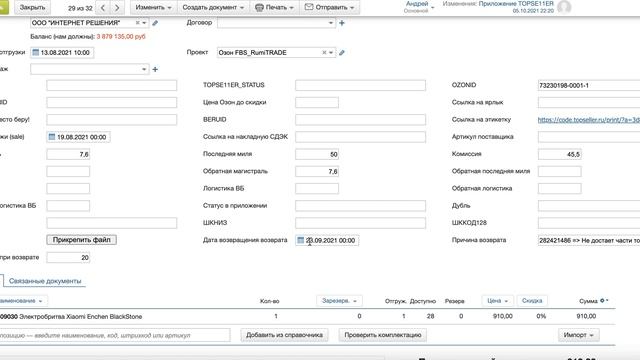Open Изменить dropdown menu

pyautogui.click(x=153, y=7)
